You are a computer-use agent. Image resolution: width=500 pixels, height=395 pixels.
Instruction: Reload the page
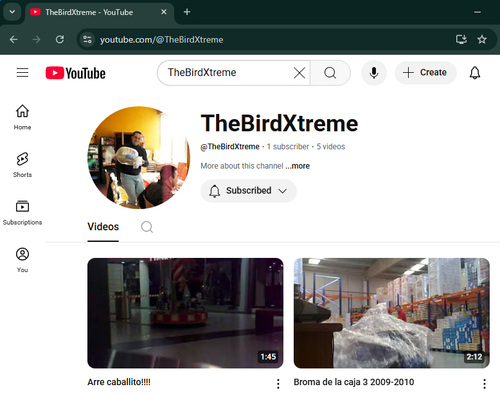[x=60, y=40]
